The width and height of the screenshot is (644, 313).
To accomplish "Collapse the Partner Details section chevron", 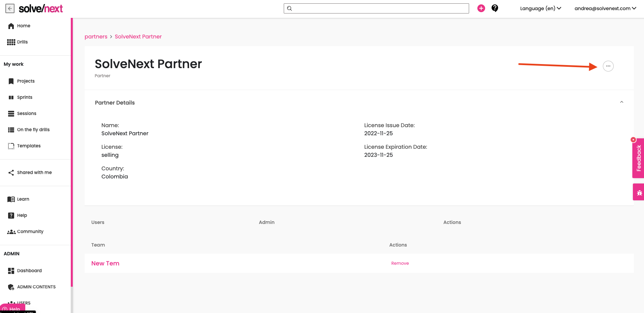I will (622, 102).
